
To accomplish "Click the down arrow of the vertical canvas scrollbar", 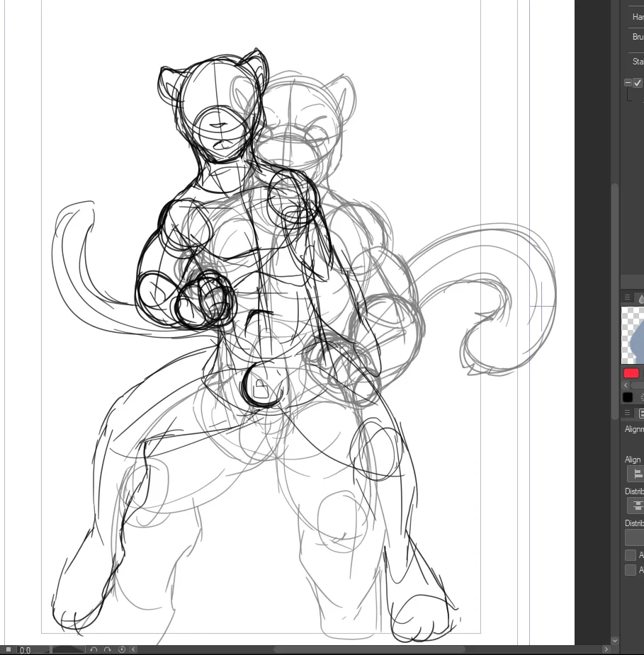I will tap(614, 640).
